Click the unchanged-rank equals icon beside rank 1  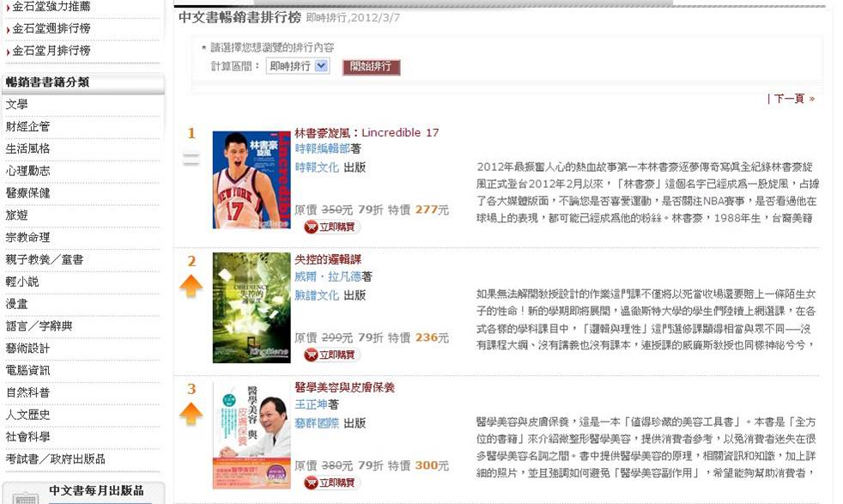pyautogui.click(x=191, y=158)
